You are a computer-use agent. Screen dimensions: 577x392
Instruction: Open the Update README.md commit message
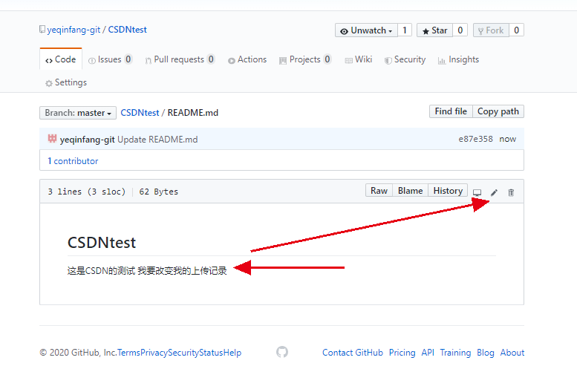[x=157, y=140]
